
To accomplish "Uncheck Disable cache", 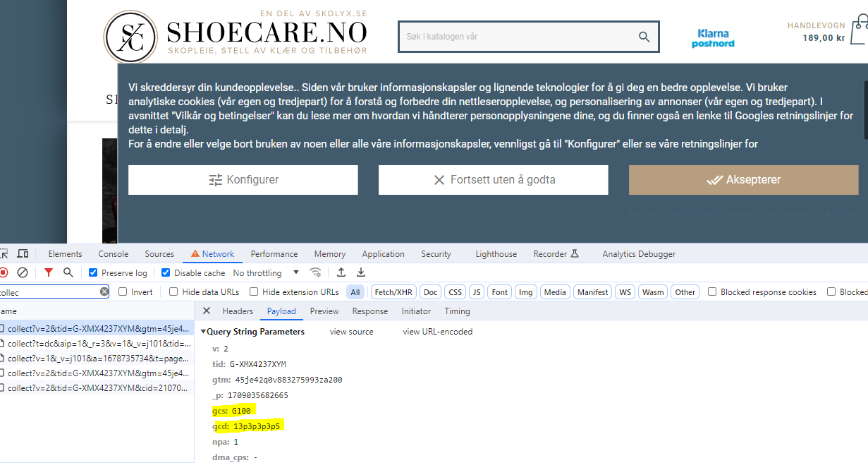I will point(166,272).
